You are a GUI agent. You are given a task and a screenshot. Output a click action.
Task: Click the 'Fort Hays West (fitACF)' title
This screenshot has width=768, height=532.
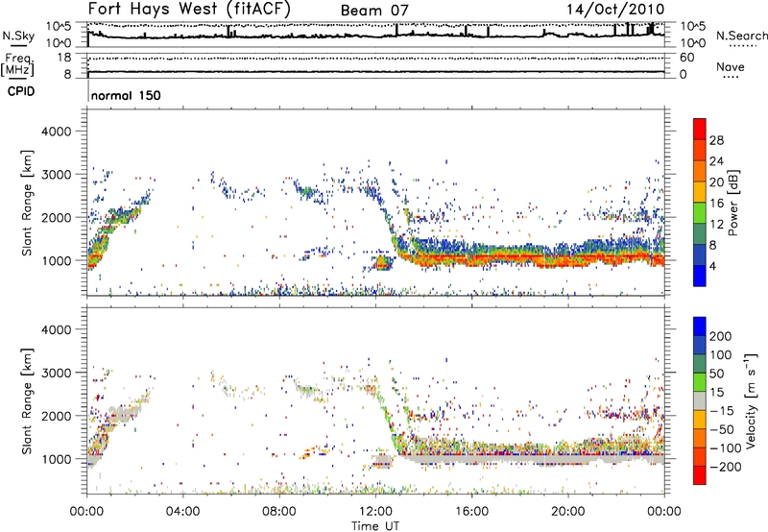pos(189,9)
